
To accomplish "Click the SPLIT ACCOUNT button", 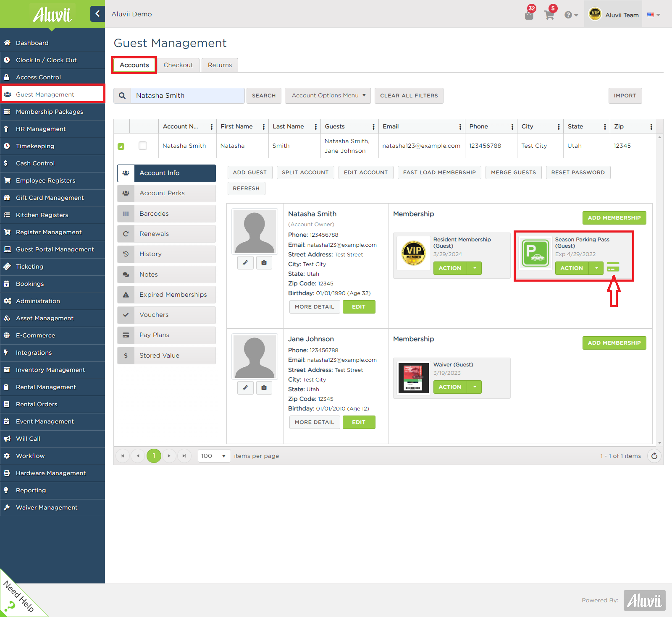I will [x=305, y=173].
